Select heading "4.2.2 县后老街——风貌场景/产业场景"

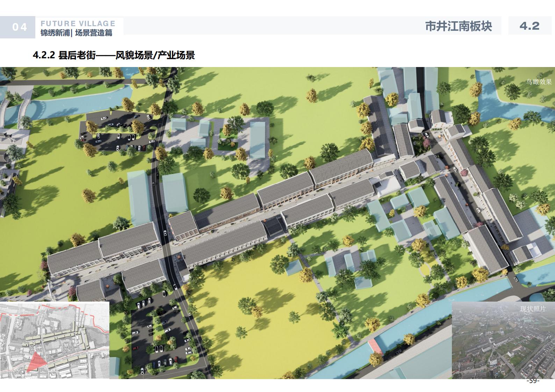point(114,55)
